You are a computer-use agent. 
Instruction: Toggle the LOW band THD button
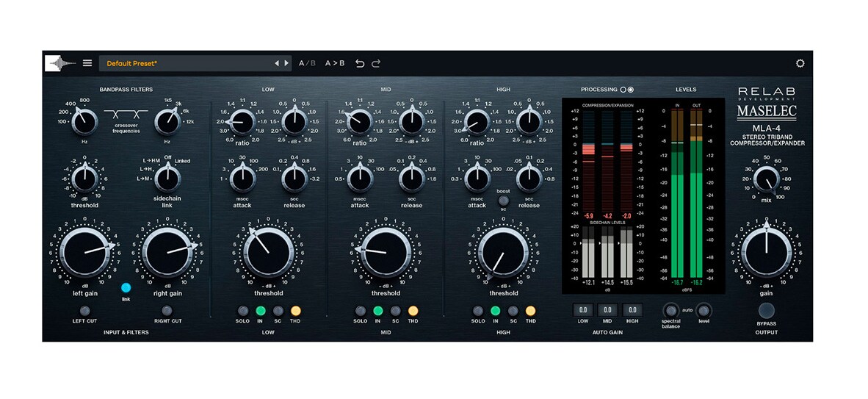[x=296, y=311]
